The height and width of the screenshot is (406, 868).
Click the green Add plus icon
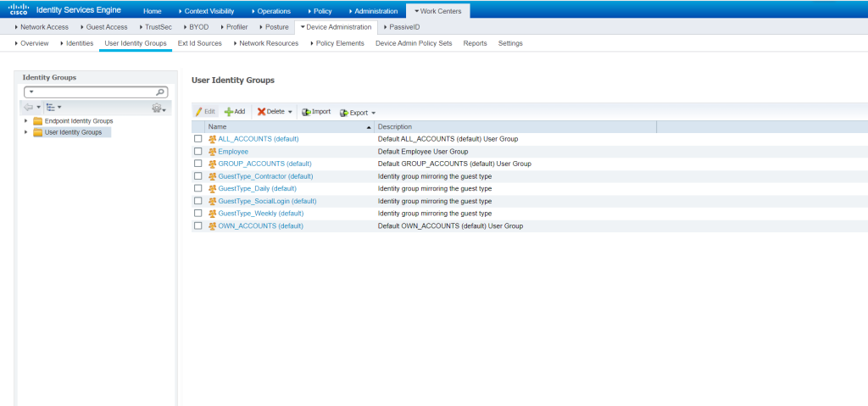click(x=229, y=112)
